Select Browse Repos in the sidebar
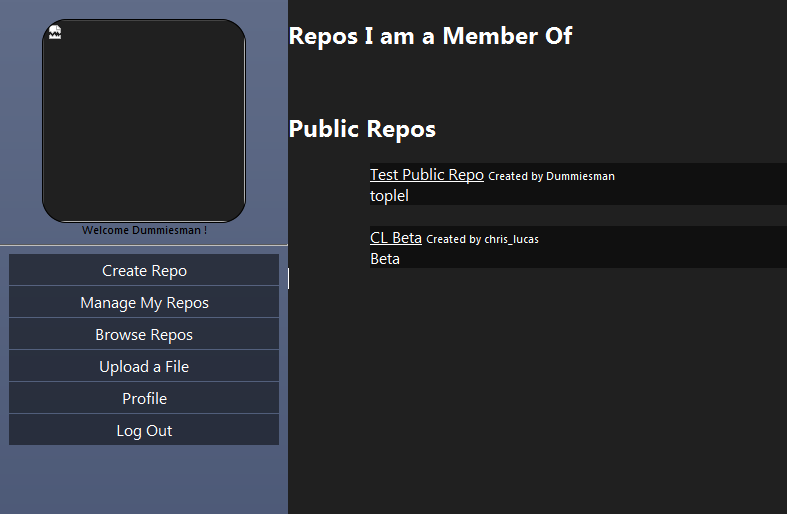787x514 pixels. pyautogui.click(x=144, y=334)
